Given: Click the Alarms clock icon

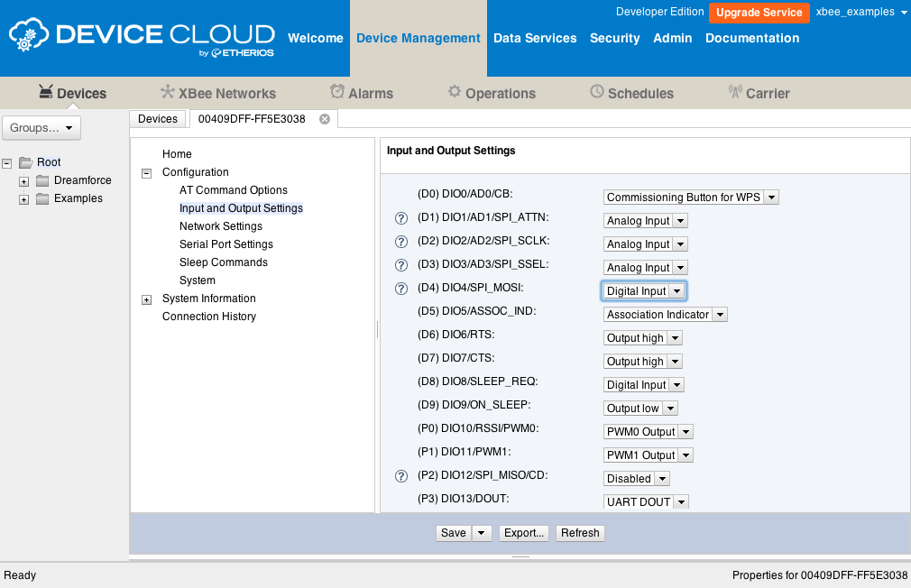Looking at the screenshot, I should (x=337, y=91).
